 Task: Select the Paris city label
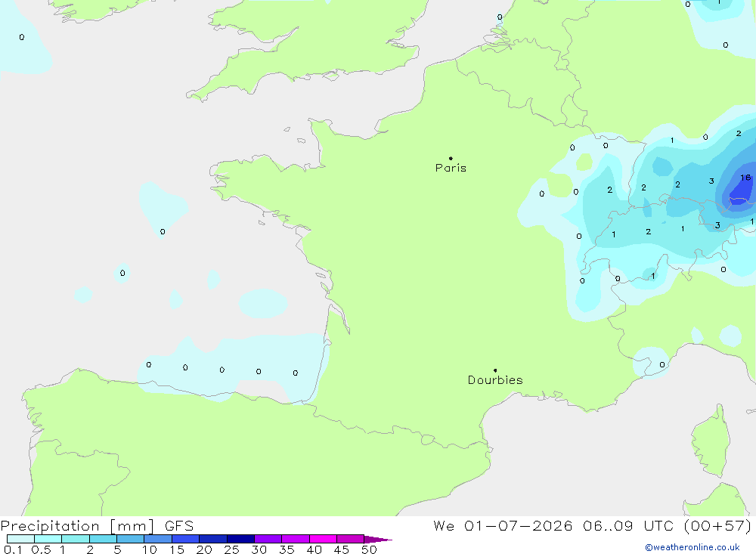pyautogui.click(x=451, y=168)
